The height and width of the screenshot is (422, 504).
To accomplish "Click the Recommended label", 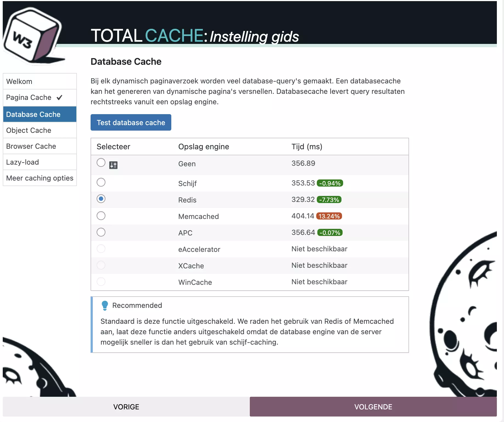I will click(137, 305).
